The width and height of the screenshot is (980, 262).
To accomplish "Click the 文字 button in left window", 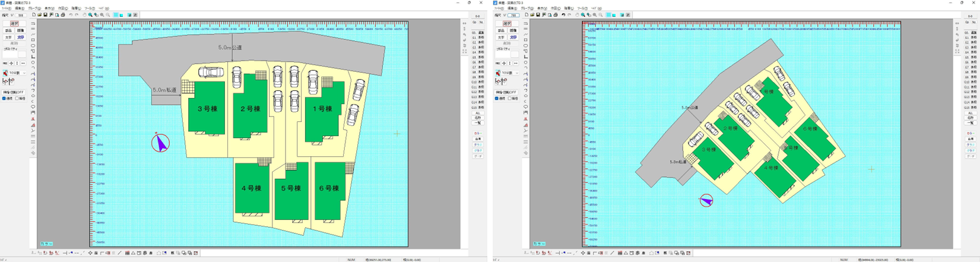I will (8, 37).
